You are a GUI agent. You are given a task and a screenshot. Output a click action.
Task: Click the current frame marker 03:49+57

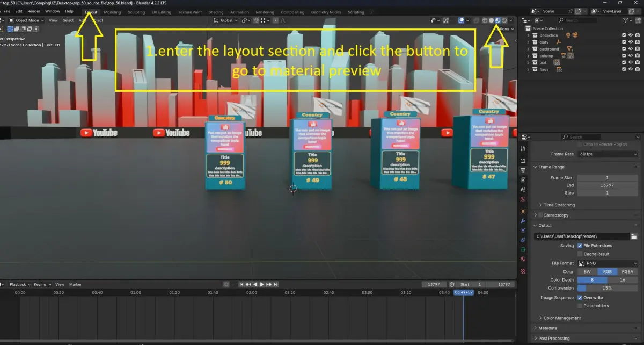coord(464,292)
